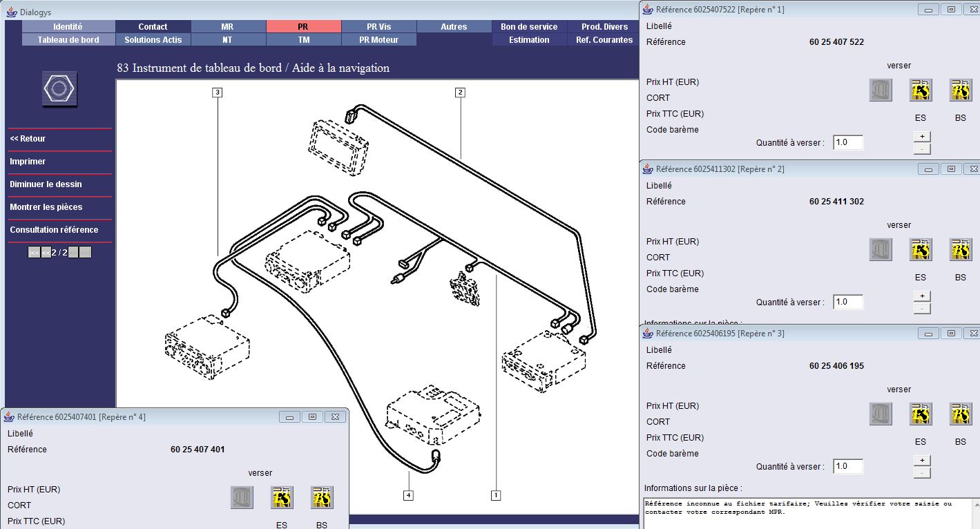The image size is (980, 529).
Task: Click reference 60 25 407 522 text
Action: coord(836,42)
